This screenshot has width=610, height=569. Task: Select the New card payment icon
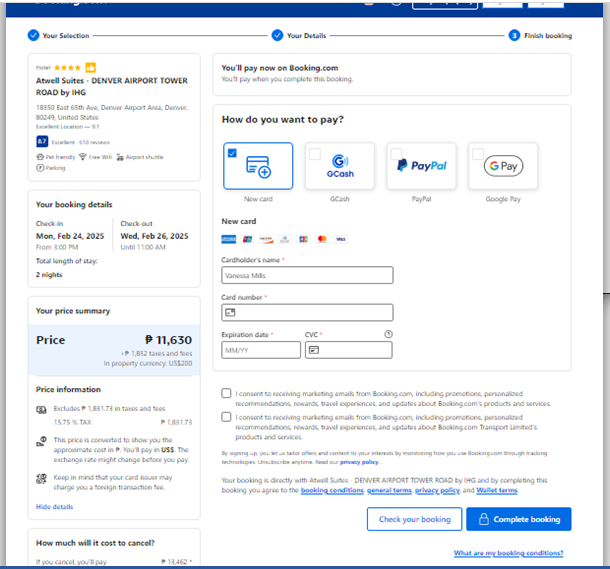click(x=258, y=168)
